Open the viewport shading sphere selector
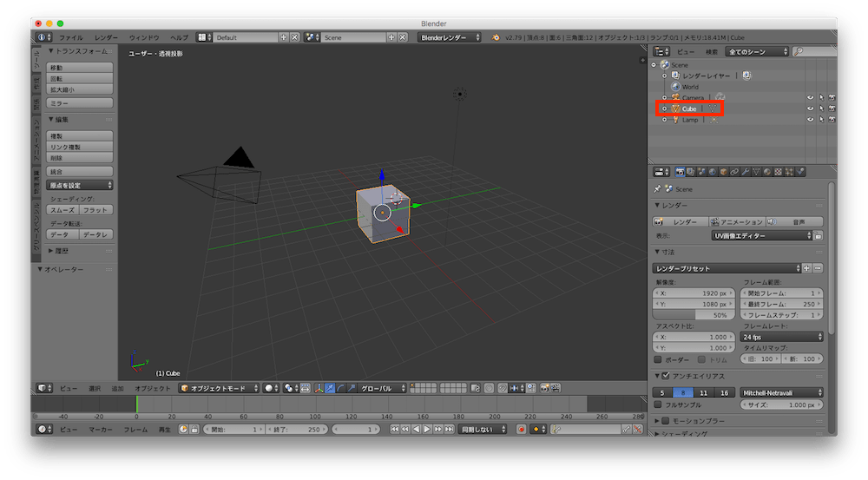The height and width of the screenshot is (480, 868). coord(271,388)
